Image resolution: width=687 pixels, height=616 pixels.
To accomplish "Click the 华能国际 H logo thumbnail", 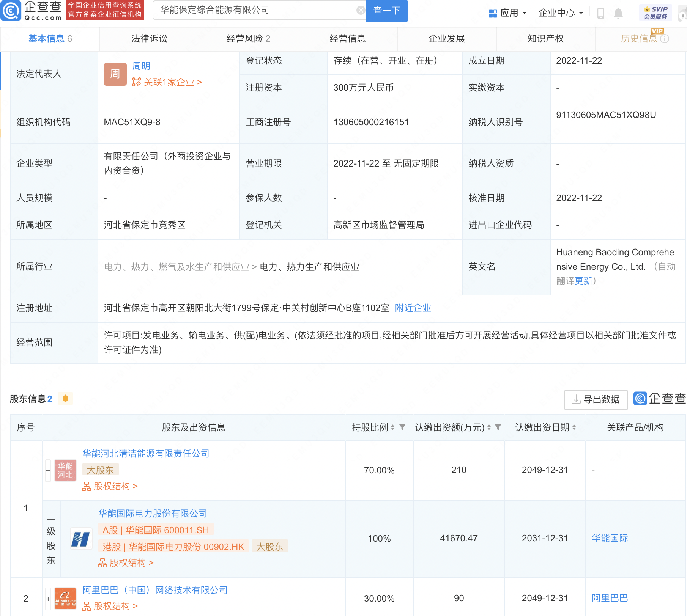I will [x=81, y=539].
